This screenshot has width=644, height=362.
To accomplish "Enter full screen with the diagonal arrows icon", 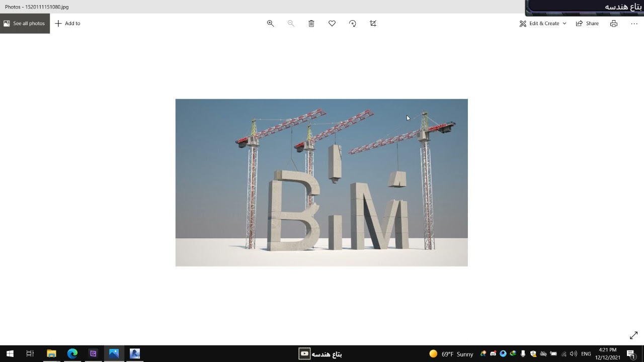I will click(x=634, y=335).
